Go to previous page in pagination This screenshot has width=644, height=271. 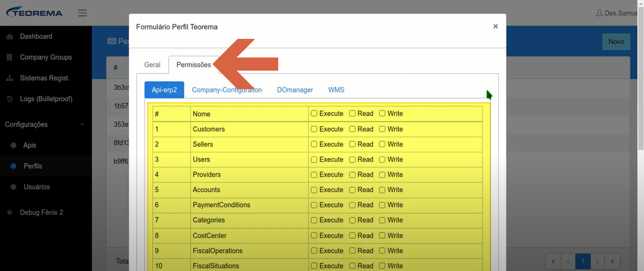(x=568, y=261)
